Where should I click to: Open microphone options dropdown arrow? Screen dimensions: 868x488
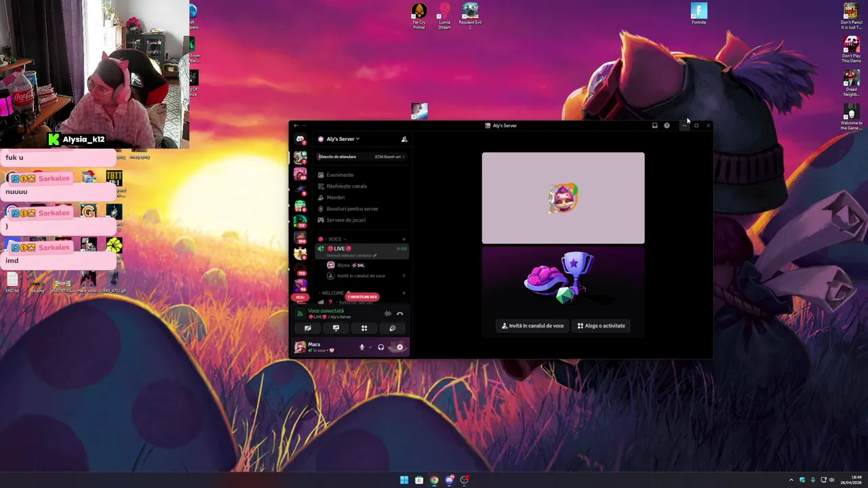[x=370, y=347]
